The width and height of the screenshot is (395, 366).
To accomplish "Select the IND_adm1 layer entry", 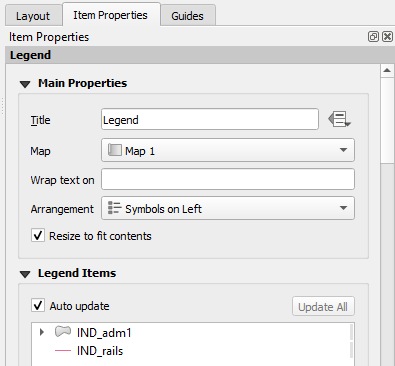I will coord(104,333).
